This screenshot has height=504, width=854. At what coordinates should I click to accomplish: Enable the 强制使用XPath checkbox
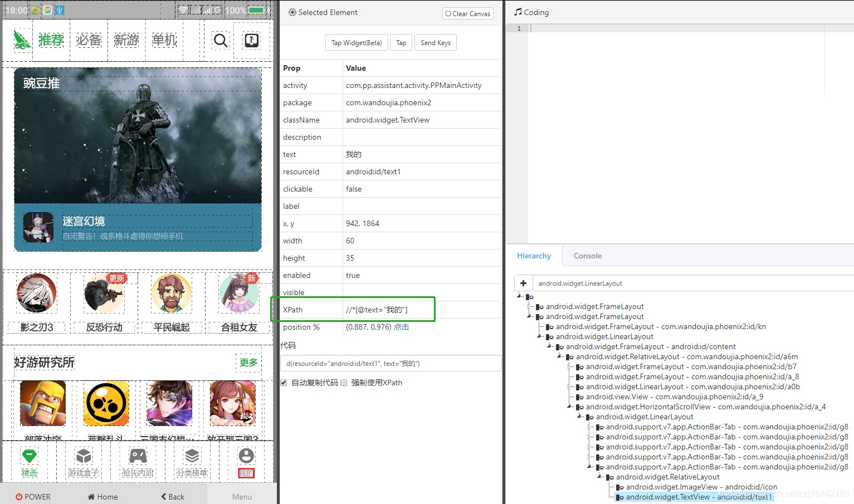(x=344, y=383)
